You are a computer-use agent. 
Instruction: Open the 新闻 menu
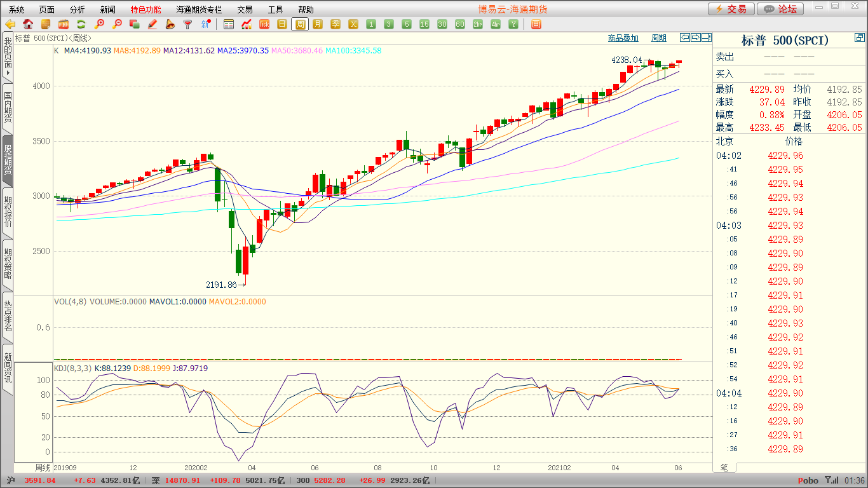(108, 10)
